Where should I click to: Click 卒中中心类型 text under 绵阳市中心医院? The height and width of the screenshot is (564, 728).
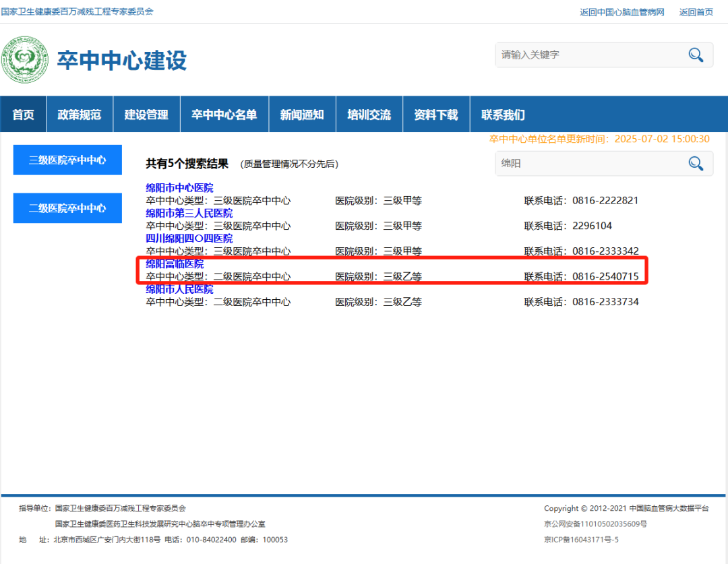[218, 201]
